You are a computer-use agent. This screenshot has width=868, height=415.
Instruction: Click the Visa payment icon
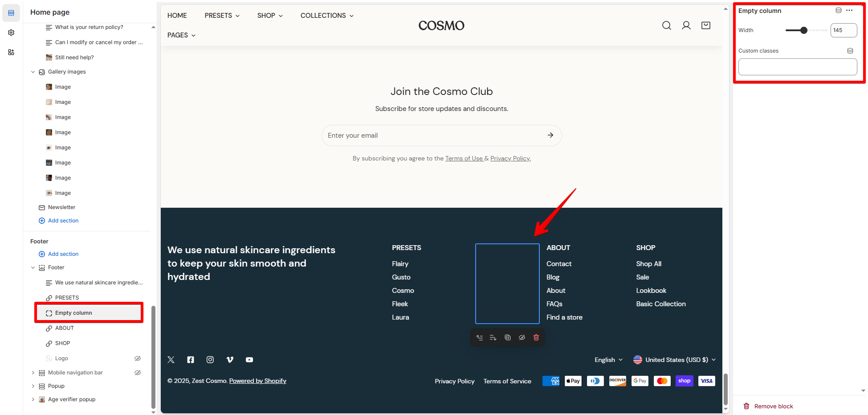[x=707, y=381]
